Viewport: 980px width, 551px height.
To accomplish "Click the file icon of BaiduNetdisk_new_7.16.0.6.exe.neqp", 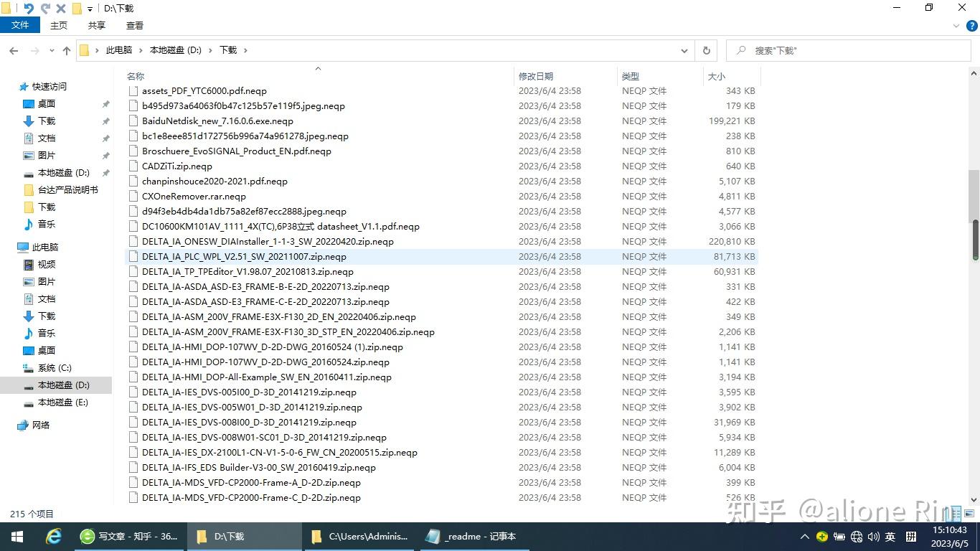I will coord(133,121).
